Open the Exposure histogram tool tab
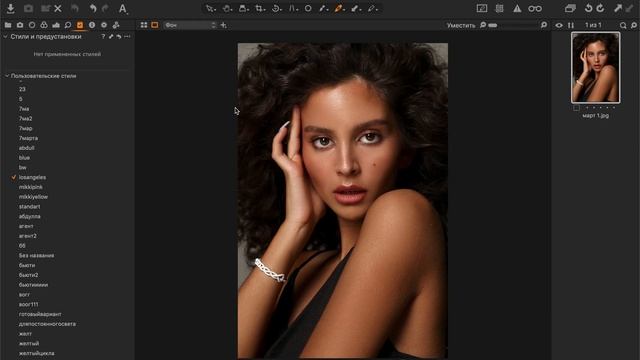The width and height of the screenshot is (640, 360). (56, 25)
